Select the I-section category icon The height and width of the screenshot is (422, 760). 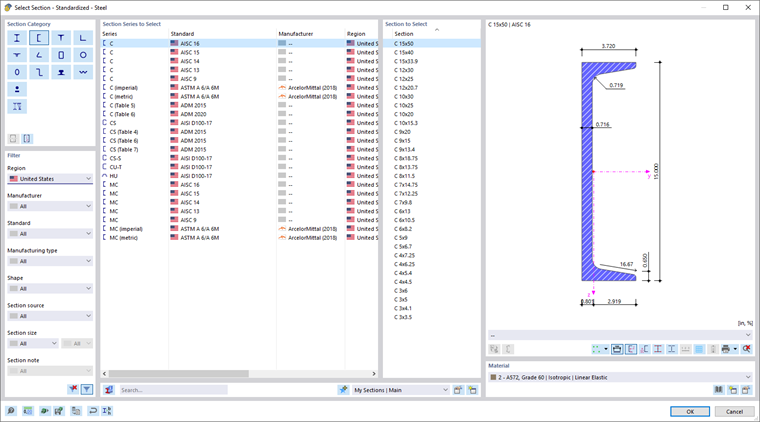click(x=17, y=38)
